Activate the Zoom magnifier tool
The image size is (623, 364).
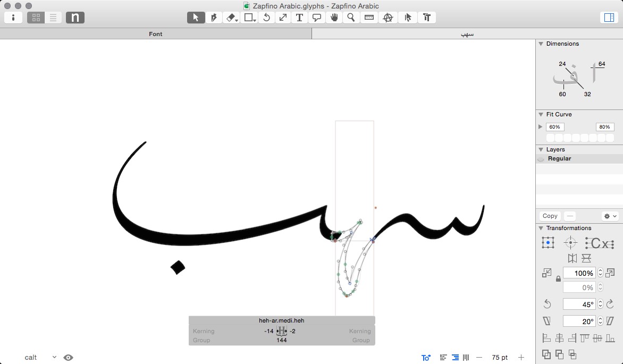pos(351,17)
